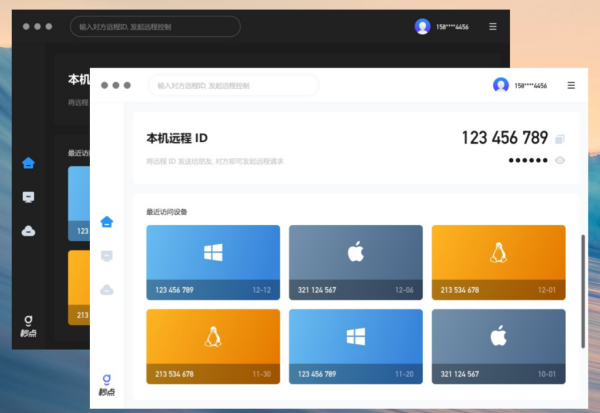Click home icon in dark window sidebar
Image resolution: width=600 pixels, height=413 pixels.
click(28, 163)
